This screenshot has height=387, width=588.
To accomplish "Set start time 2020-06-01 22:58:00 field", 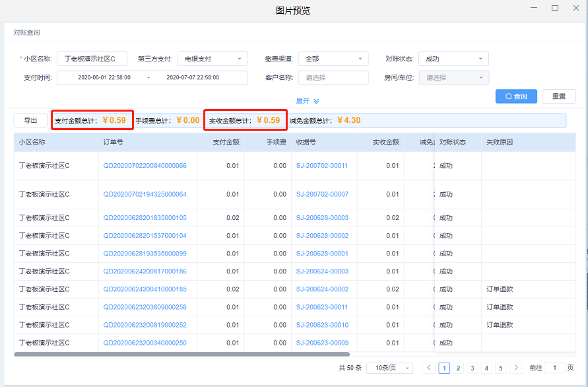I will point(104,78).
